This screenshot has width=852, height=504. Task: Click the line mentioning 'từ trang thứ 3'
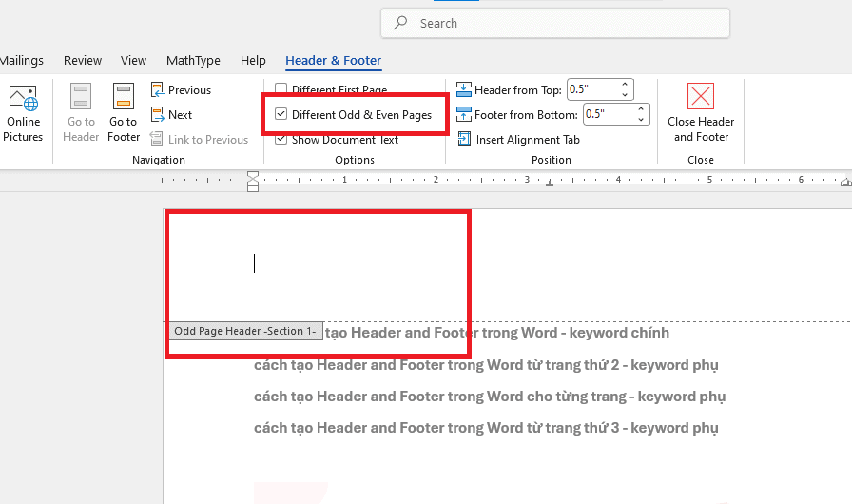click(x=486, y=428)
